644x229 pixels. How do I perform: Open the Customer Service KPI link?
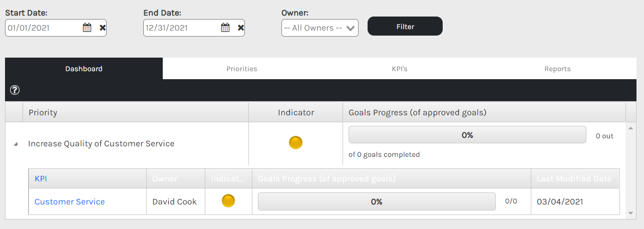click(70, 201)
